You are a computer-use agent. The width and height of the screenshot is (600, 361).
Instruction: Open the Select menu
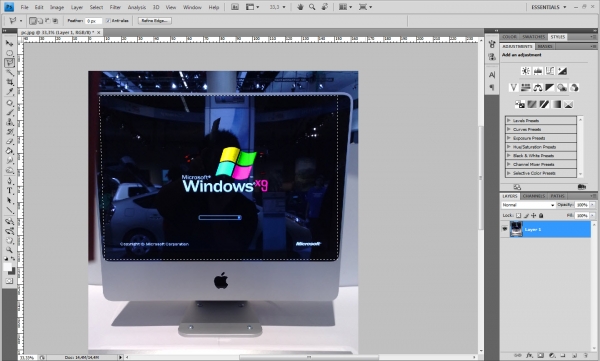click(96, 7)
